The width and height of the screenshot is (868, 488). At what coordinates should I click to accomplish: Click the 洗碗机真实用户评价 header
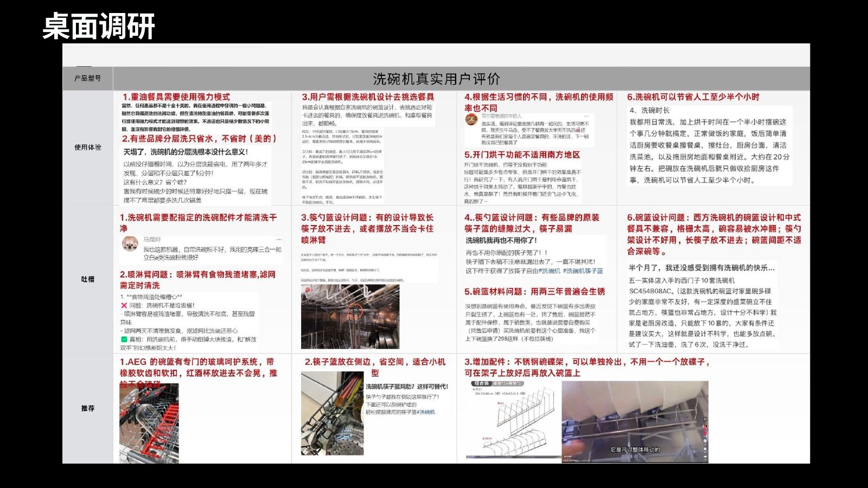pyautogui.click(x=436, y=79)
